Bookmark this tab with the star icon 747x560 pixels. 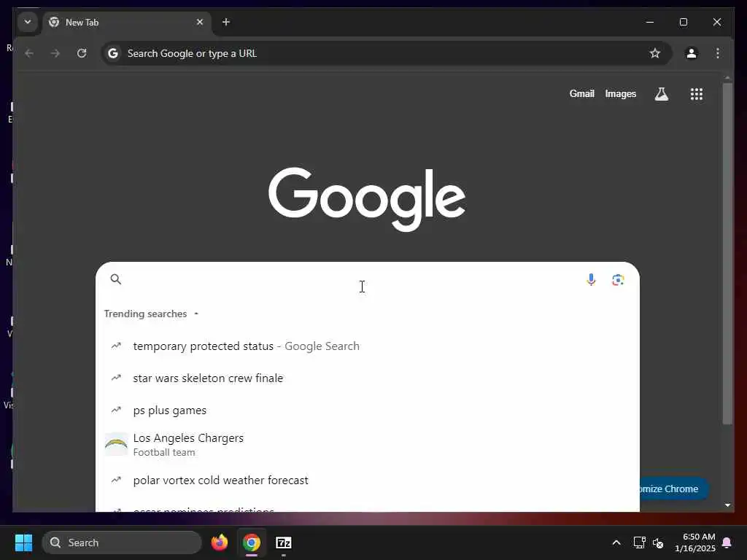[655, 53]
